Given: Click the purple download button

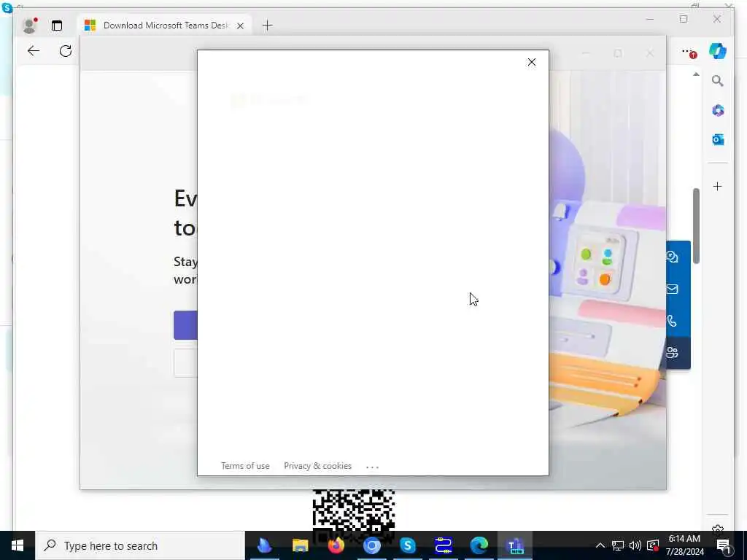Looking at the screenshot, I should pos(186,325).
